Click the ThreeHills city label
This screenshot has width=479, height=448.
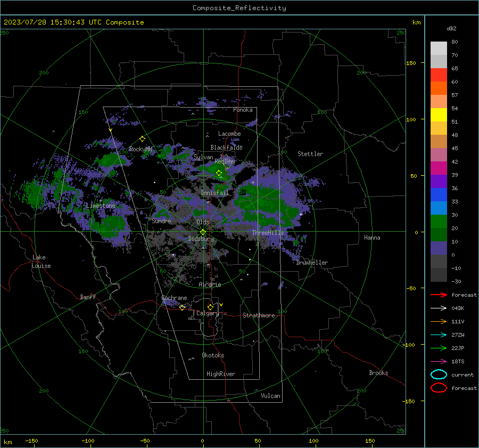click(x=268, y=233)
